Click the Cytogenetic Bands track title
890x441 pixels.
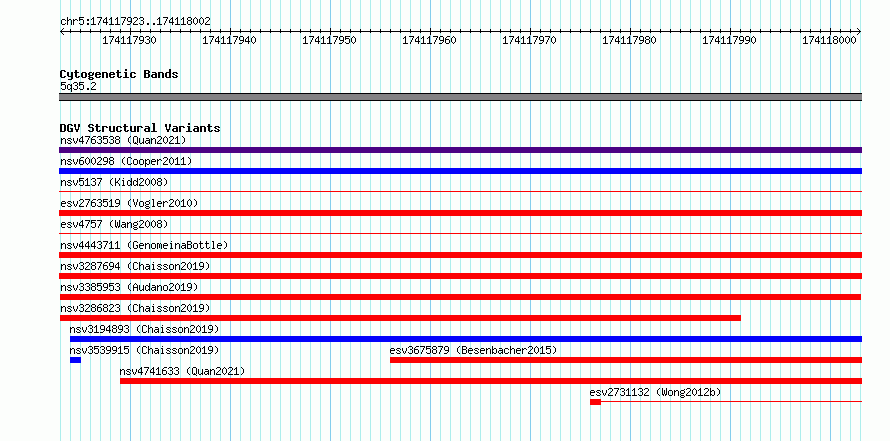point(119,74)
